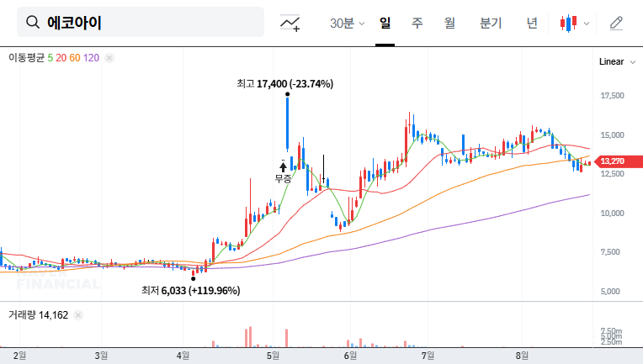Click the 7월 date axis label
643x364 pixels.
pyautogui.click(x=428, y=356)
